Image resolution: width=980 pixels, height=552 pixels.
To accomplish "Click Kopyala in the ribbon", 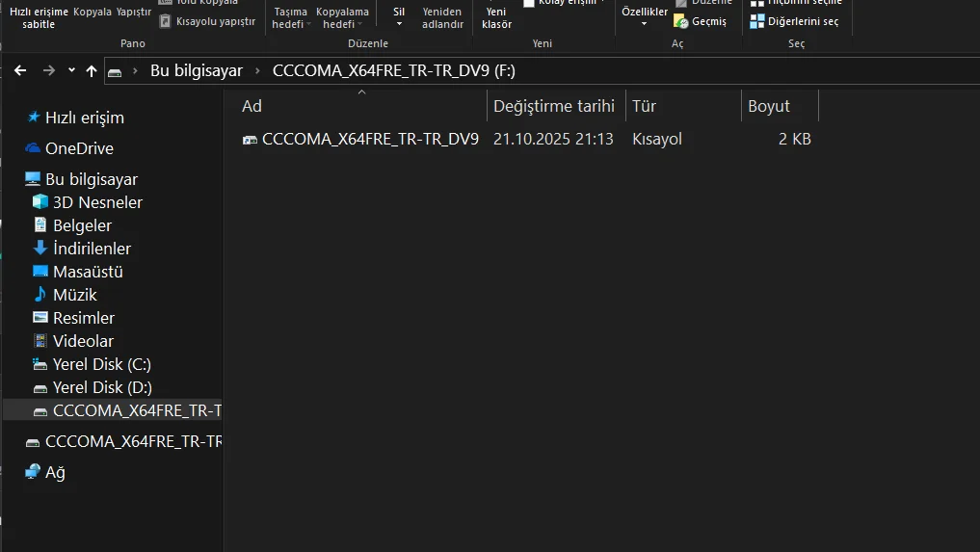I will [93, 12].
